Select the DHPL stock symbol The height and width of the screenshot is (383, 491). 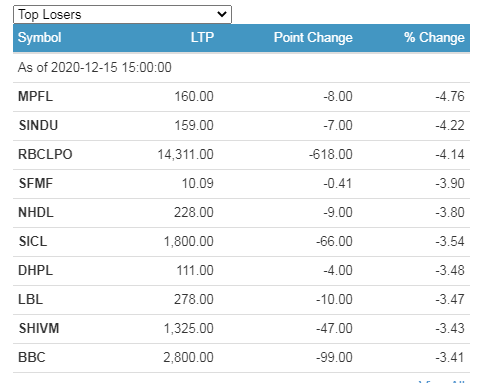point(35,271)
